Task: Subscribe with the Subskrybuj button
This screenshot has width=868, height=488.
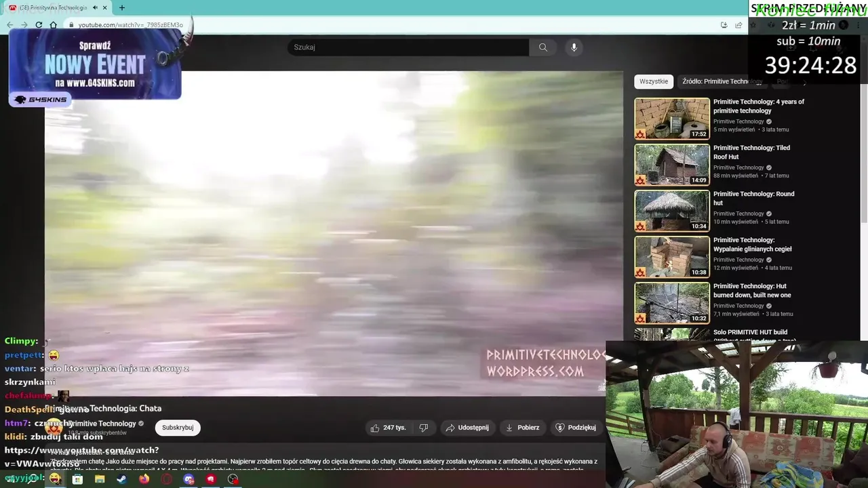Action: tap(178, 428)
